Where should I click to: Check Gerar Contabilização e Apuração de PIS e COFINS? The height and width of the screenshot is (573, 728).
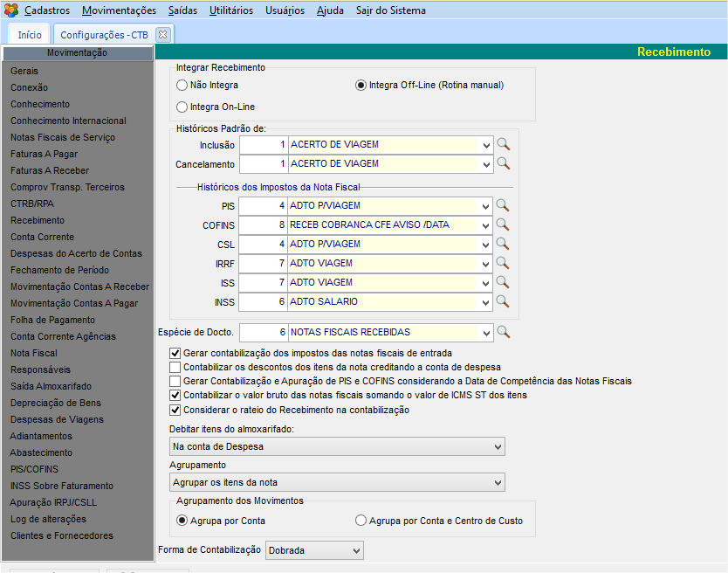click(x=175, y=381)
